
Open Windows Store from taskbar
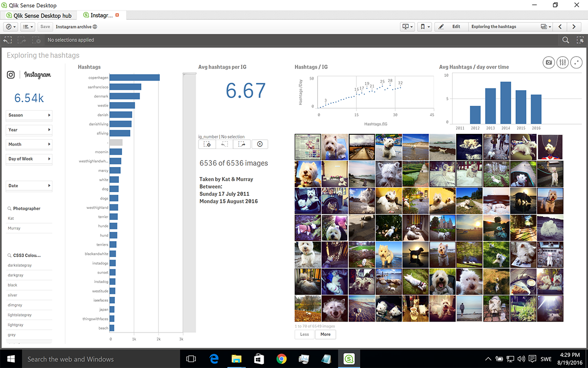coord(259,359)
